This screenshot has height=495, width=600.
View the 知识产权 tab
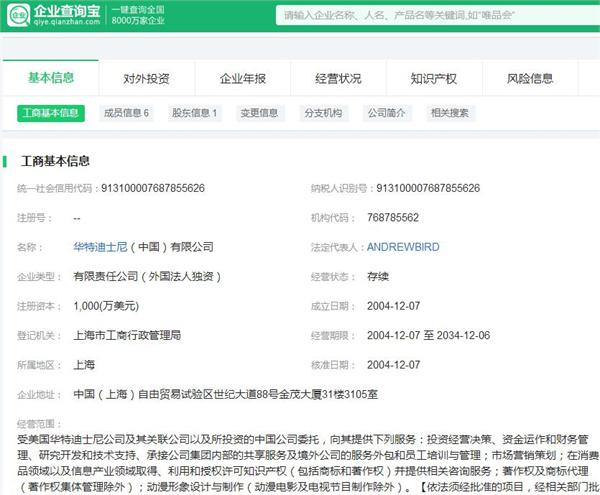[434, 79]
